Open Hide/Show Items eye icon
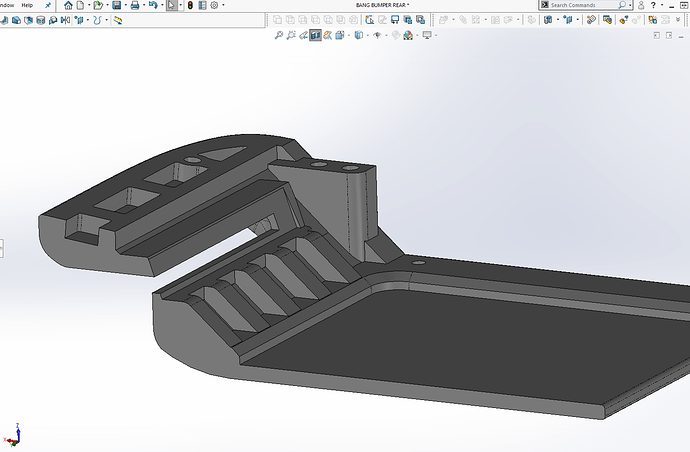 377,35
